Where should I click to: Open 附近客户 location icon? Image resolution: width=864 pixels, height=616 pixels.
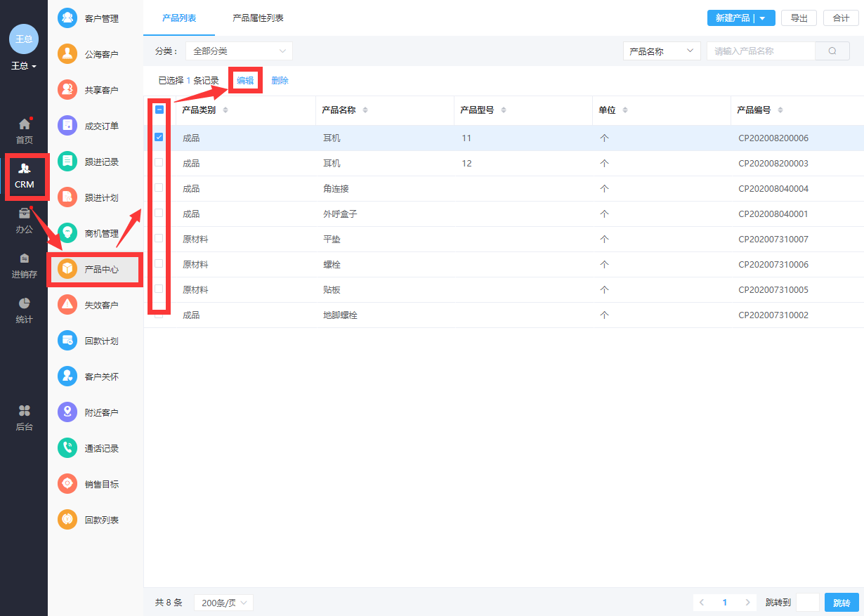tap(67, 412)
